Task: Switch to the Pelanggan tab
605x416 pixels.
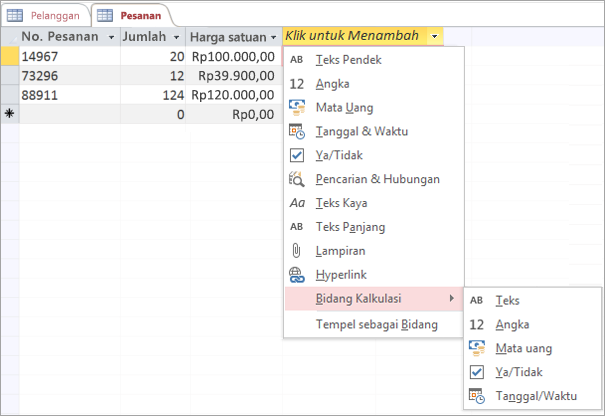Action: coord(46,15)
